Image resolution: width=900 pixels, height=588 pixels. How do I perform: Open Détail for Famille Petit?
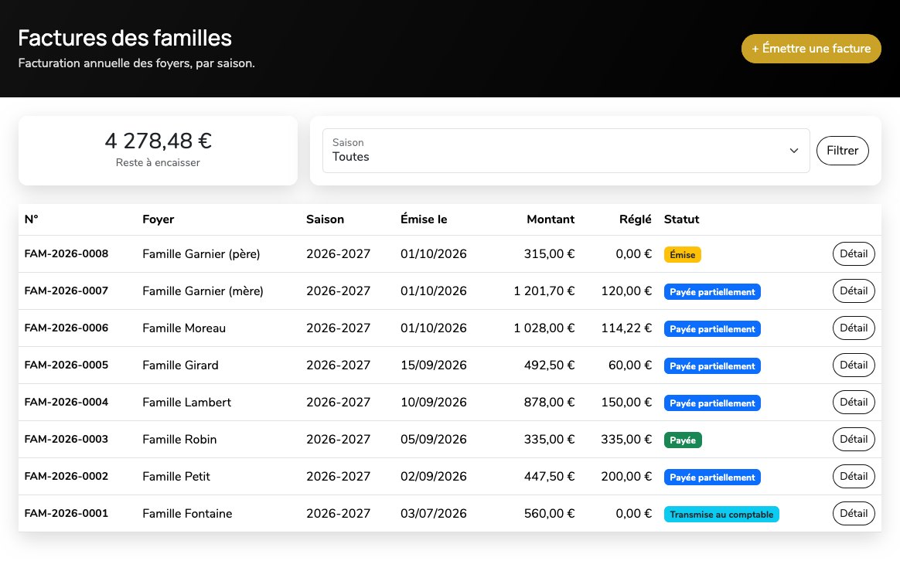(x=854, y=476)
